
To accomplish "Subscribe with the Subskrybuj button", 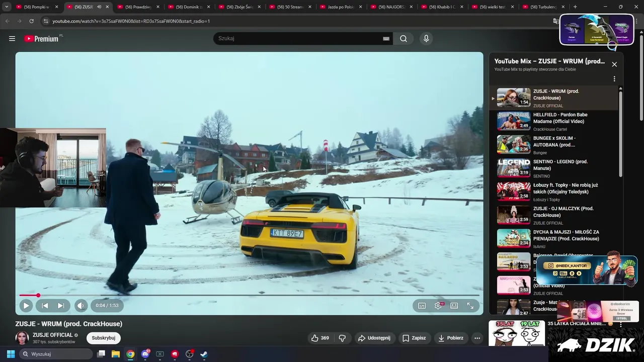I will (x=104, y=338).
